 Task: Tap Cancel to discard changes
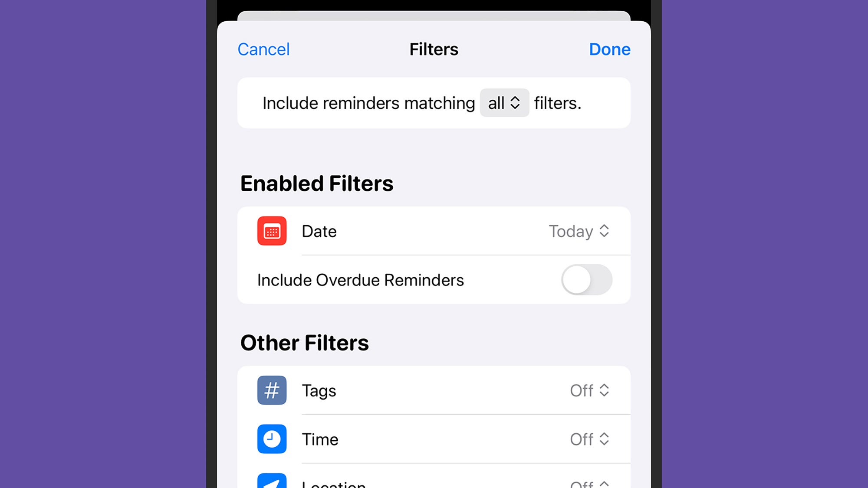[x=263, y=49]
